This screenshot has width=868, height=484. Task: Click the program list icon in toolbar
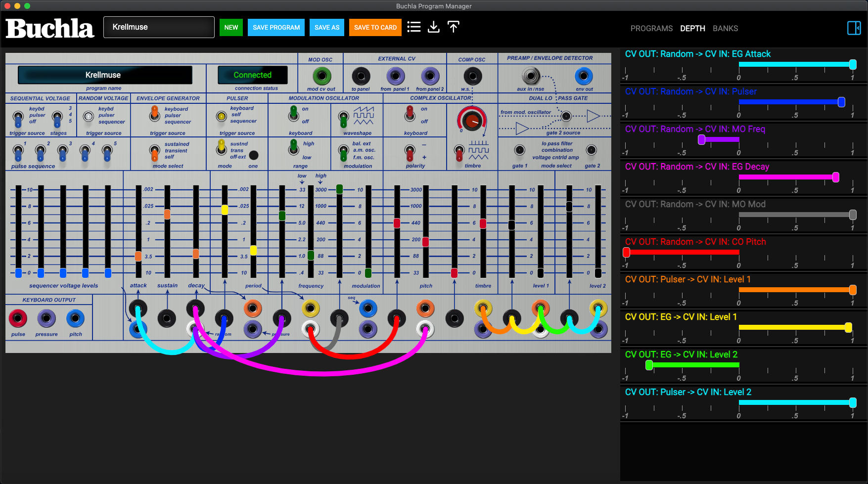coord(413,27)
